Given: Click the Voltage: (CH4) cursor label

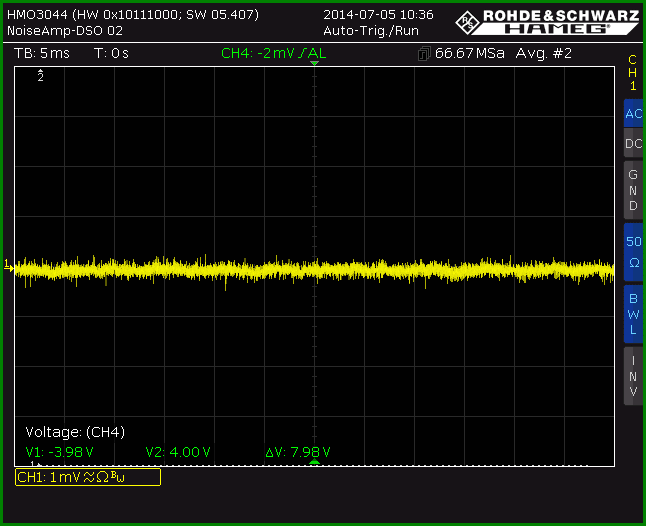Looking at the screenshot, I should (75, 432).
